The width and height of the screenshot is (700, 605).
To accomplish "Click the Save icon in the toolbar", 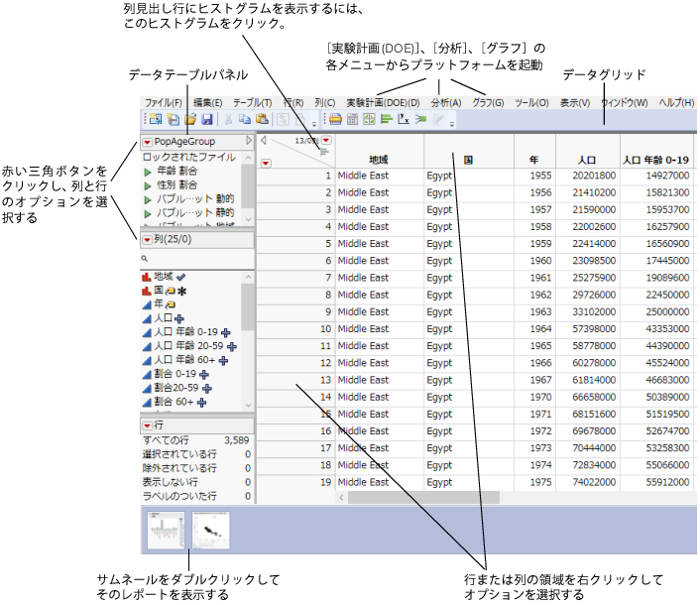I will (x=207, y=120).
